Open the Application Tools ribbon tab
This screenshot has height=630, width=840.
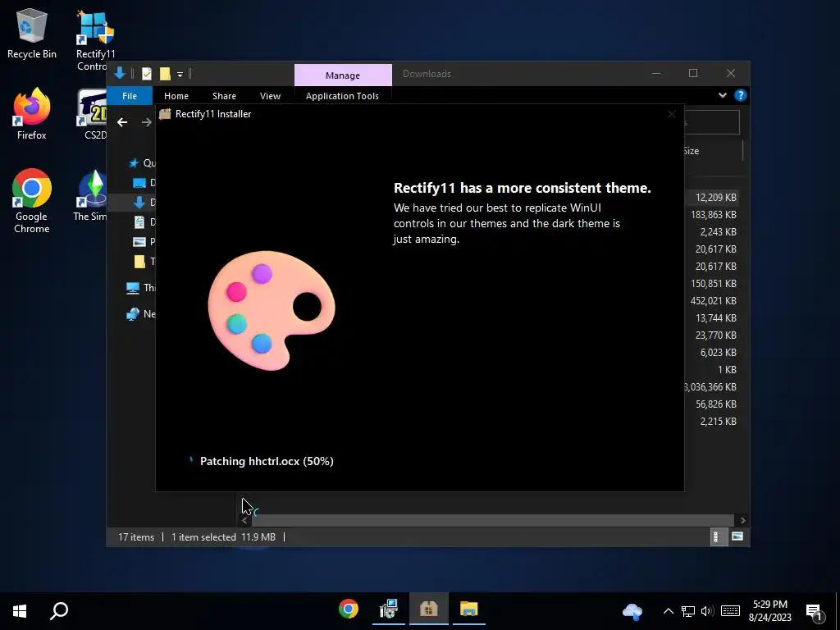tap(342, 96)
